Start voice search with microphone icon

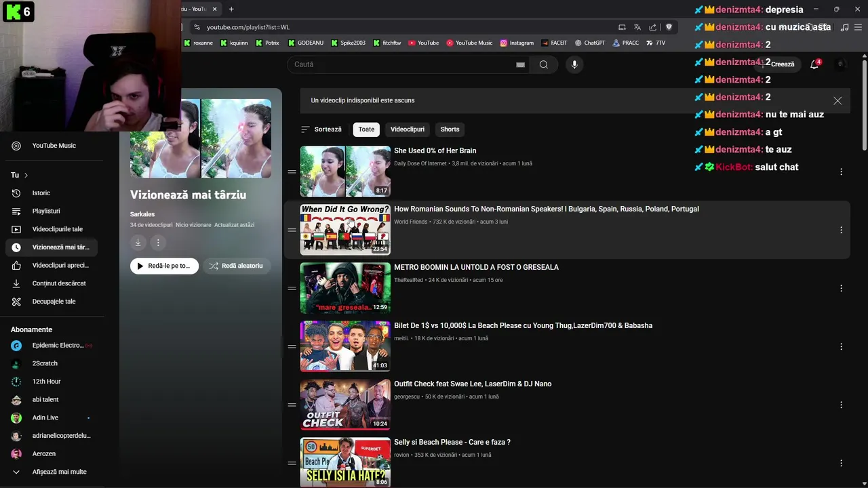click(x=574, y=64)
